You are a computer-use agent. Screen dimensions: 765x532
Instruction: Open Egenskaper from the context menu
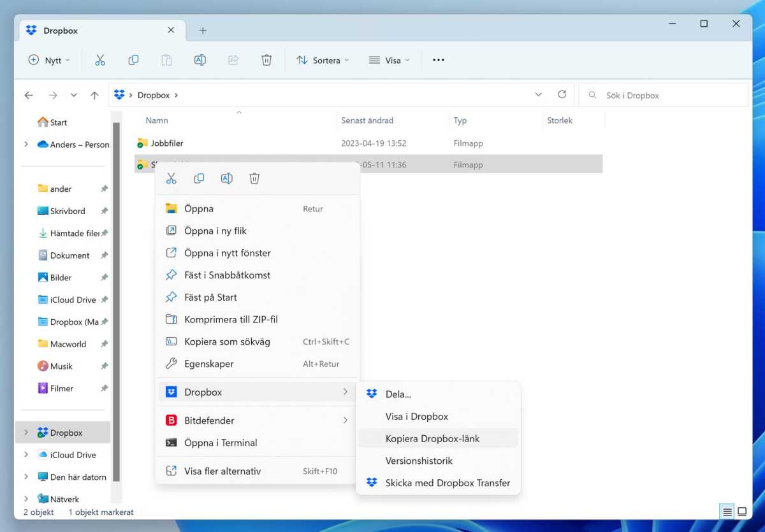(x=258, y=364)
